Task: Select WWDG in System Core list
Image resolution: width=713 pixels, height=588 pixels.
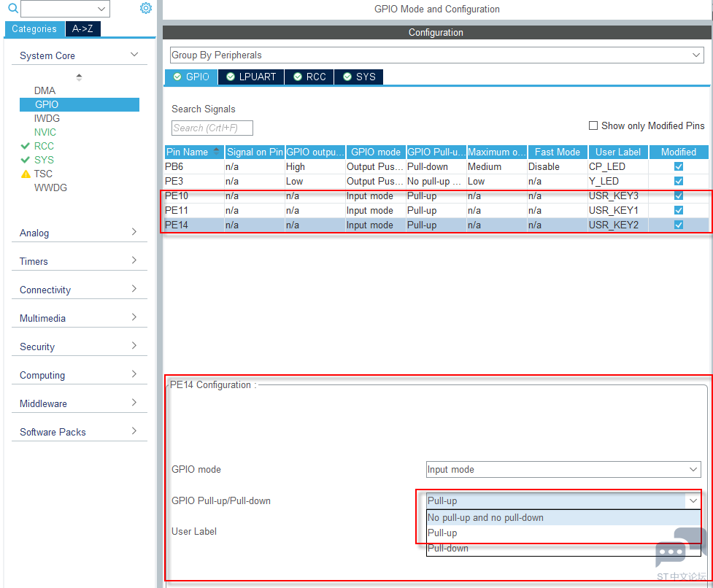Action: [50, 187]
